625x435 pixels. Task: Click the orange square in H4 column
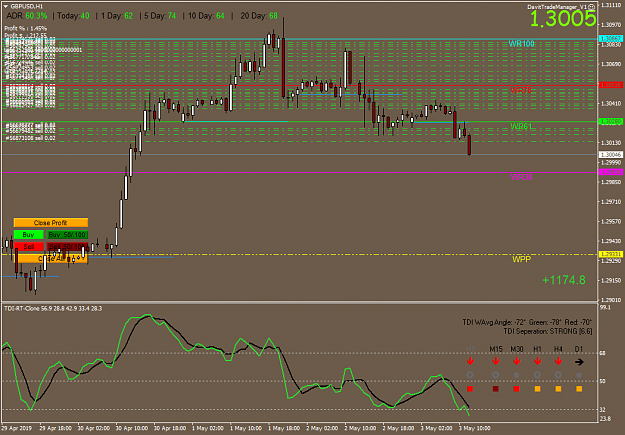click(558, 388)
